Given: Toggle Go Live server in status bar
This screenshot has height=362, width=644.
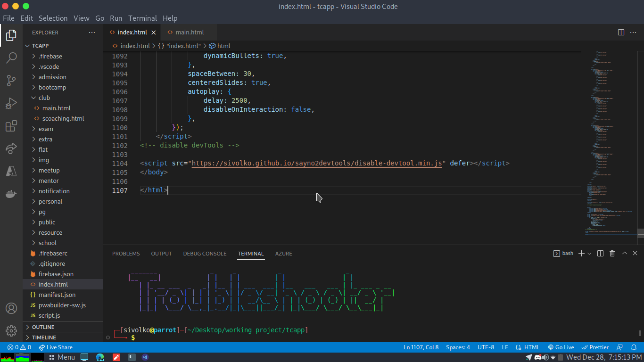Looking at the screenshot, I should click(561, 347).
